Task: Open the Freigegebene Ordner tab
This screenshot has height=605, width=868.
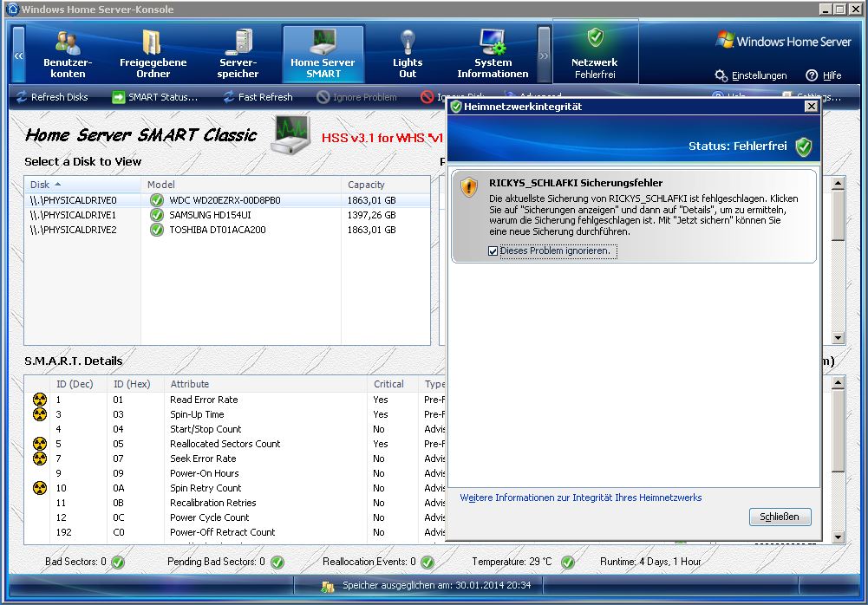Action: click(153, 55)
